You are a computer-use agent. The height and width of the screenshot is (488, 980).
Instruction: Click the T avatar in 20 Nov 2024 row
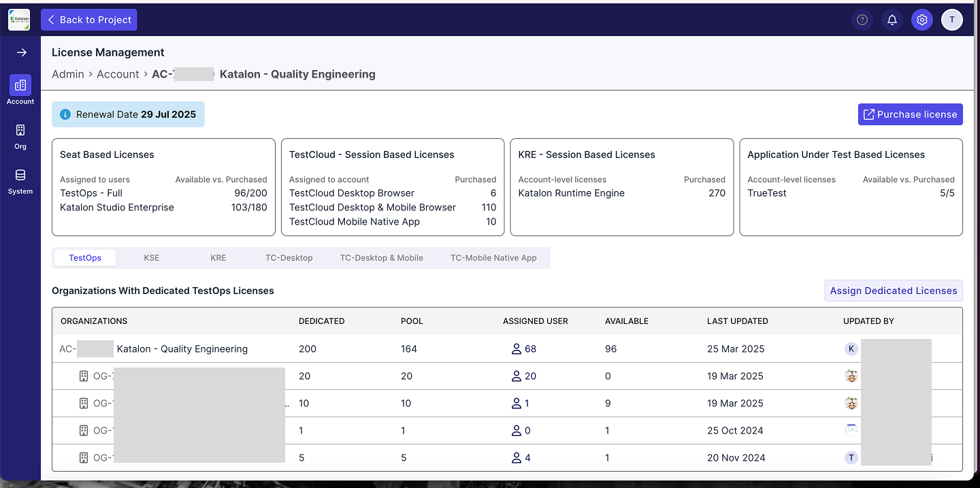pyautogui.click(x=851, y=458)
